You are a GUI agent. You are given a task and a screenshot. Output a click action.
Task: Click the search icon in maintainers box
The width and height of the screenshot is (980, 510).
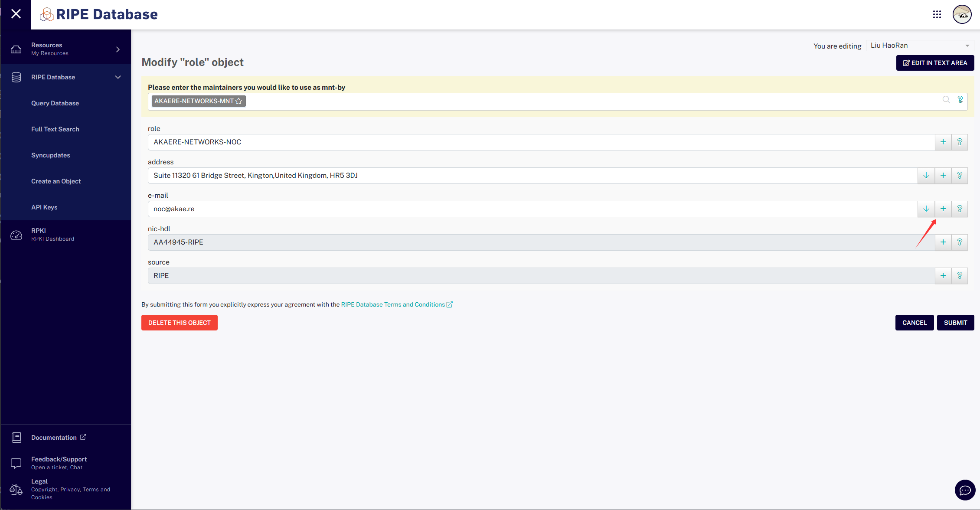click(x=946, y=100)
